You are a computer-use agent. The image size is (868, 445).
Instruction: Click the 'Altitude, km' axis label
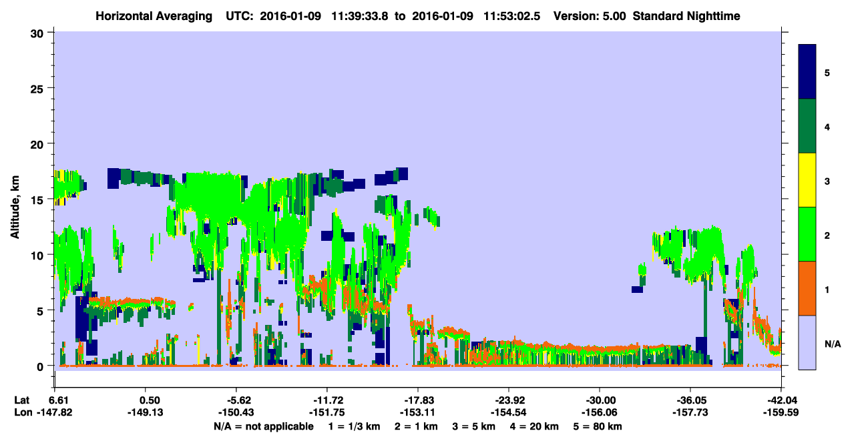[x=14, y=206]
